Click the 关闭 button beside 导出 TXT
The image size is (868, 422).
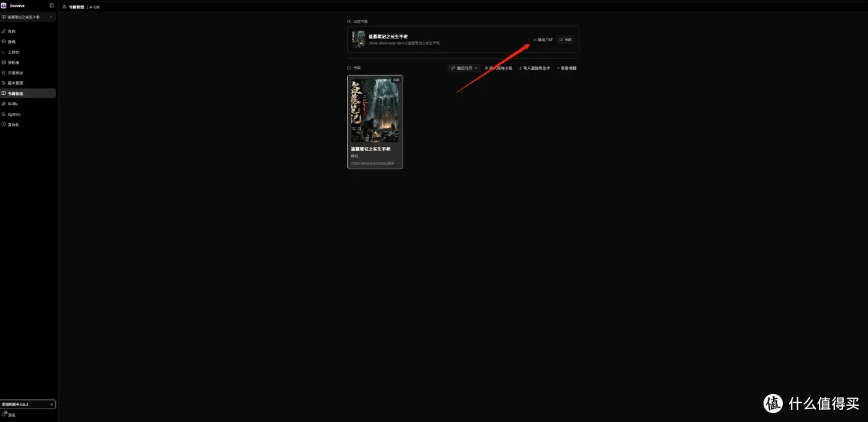pos(567,40)
